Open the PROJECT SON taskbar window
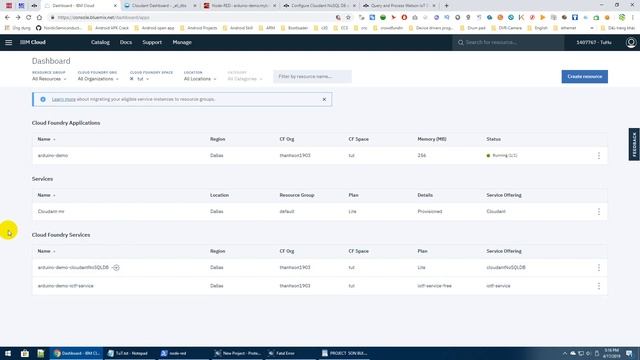640x360 pixels. point(344,353)
